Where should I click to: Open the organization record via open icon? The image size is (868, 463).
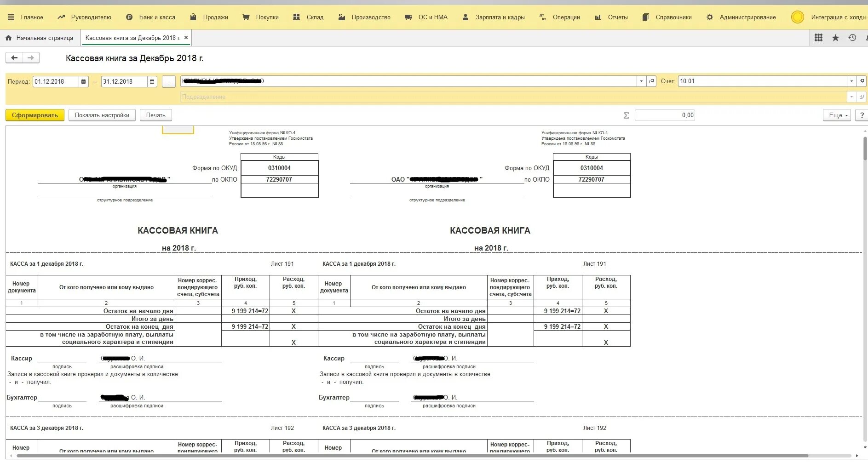(x=651, y=81)
